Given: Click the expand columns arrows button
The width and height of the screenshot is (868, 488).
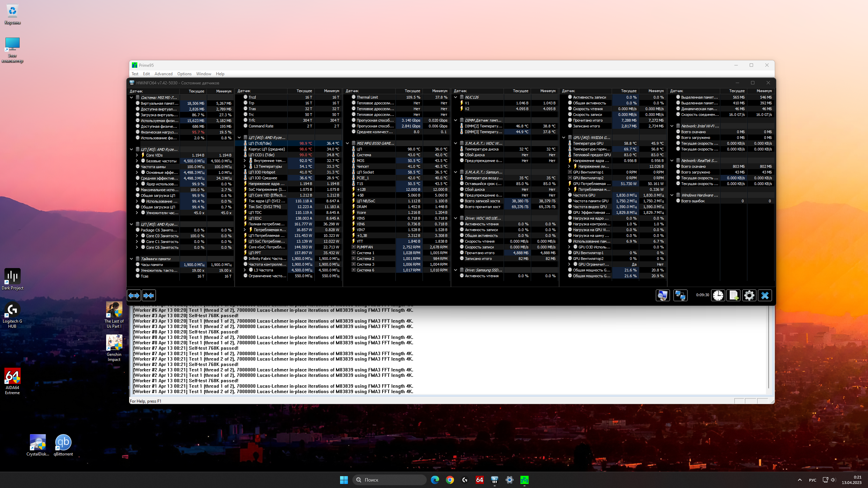Looking at the screenshot, I should (134, 296).
